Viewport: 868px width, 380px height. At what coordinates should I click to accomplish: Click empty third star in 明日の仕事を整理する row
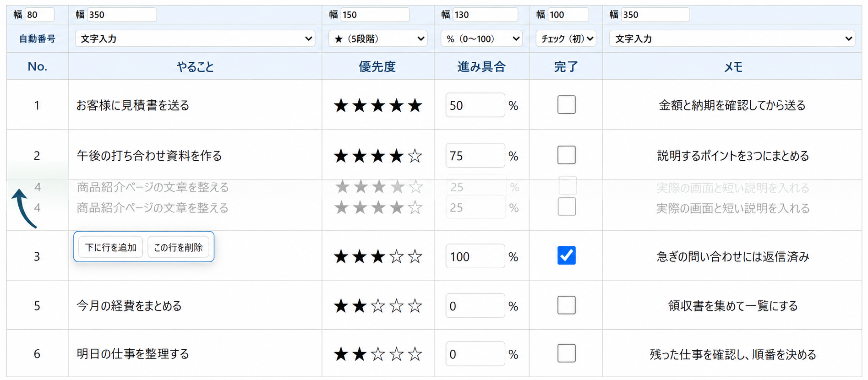378,354
